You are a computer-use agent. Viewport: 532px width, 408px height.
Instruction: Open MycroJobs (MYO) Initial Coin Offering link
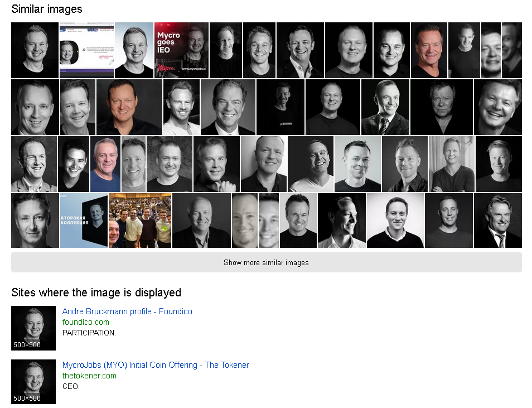point(156,365)
